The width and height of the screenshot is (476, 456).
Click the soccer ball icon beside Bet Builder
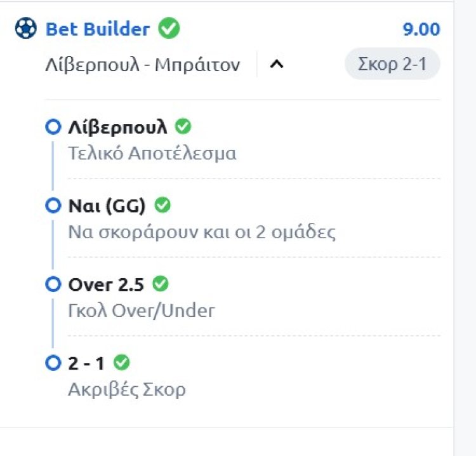point(25,29)
